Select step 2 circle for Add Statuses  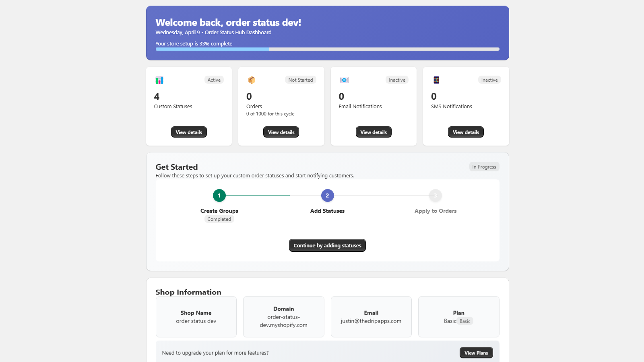click(x=327, y=195)
